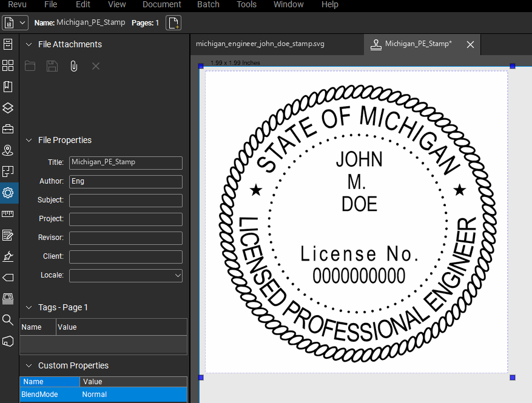Open the Measurements ruler panel icon
This screenshot has height=403, width=532.
pos(8,214)
